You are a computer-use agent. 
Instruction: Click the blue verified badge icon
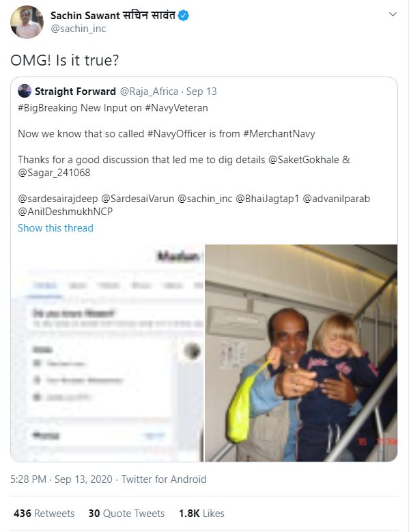pos(184,16)
